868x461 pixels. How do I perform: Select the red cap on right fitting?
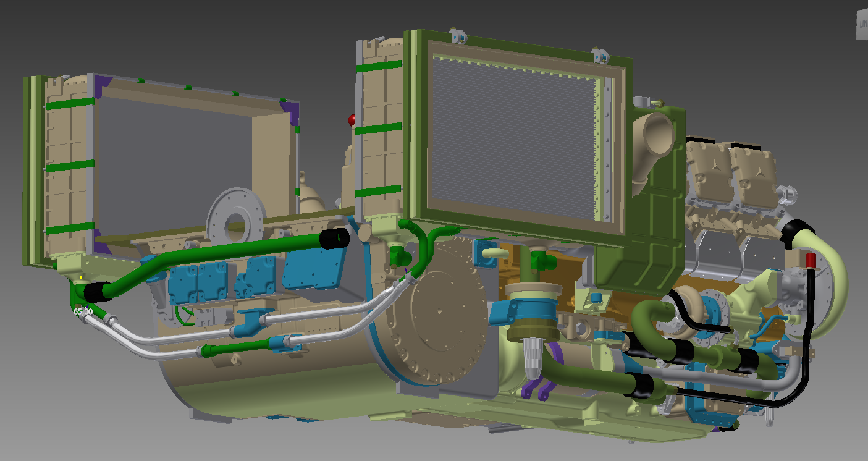click(811, 259)
